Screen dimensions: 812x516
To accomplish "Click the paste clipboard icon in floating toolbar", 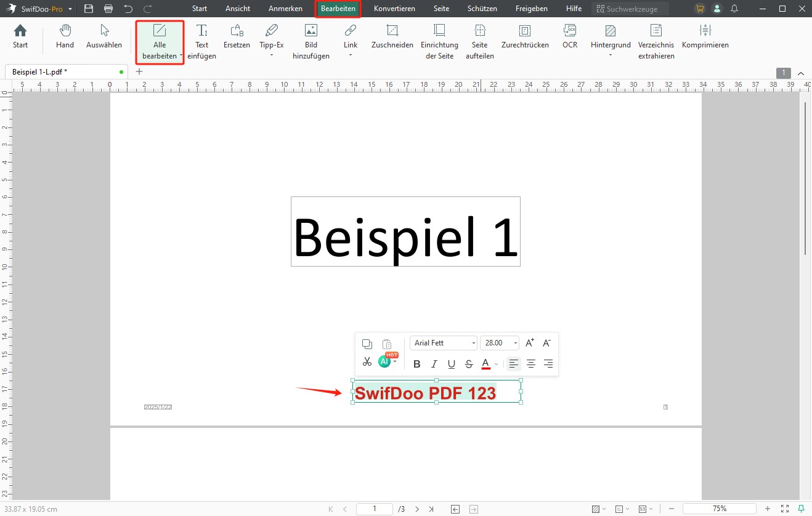I will pos(387,344).
